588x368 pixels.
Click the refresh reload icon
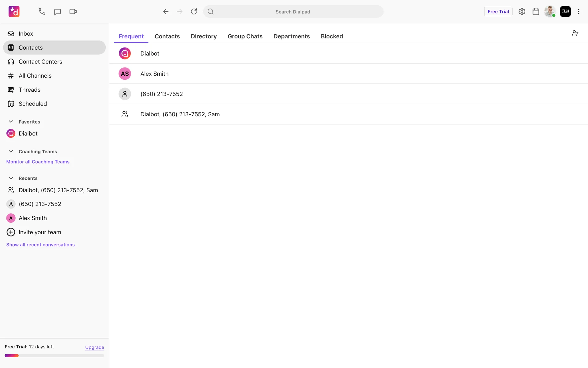(x=194, y=12)
